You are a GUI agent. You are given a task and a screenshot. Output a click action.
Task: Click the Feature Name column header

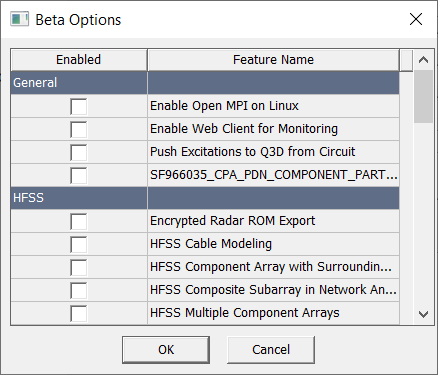[x=273, y=60]
